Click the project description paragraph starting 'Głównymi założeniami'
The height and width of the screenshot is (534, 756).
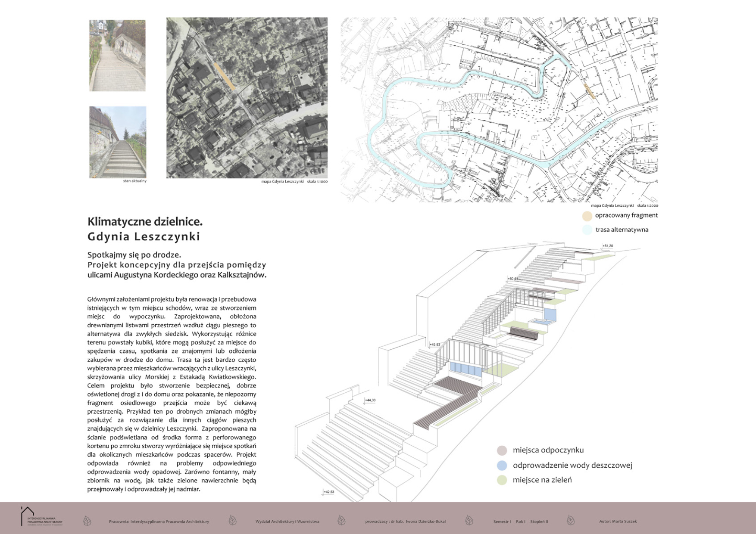click(x=172, y=394)
